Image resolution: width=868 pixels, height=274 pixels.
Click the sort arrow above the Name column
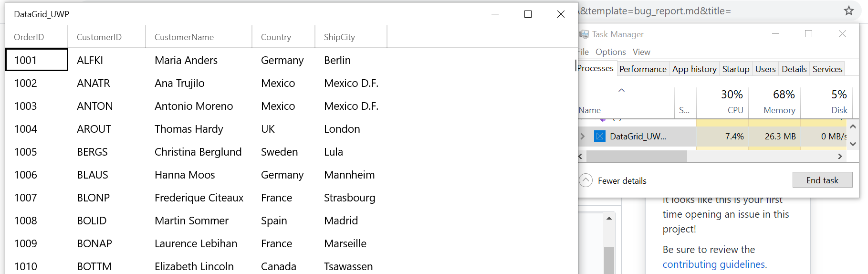point(621,90)
